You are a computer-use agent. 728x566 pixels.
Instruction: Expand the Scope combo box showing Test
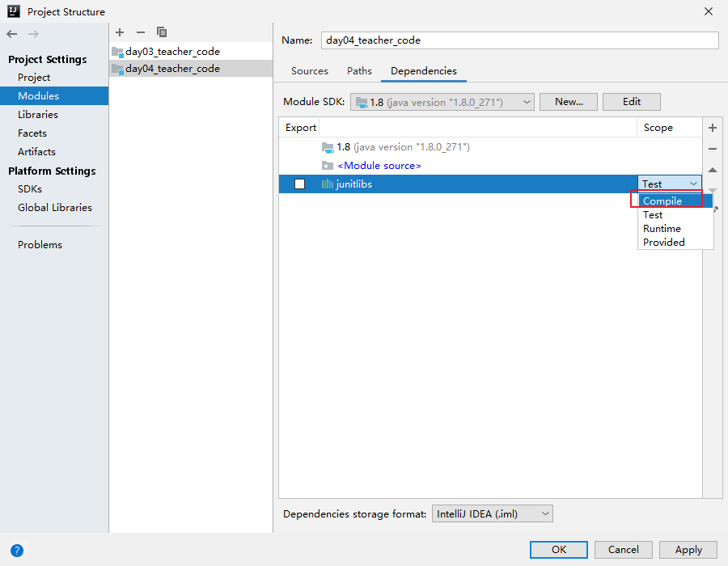click(670, 184)
